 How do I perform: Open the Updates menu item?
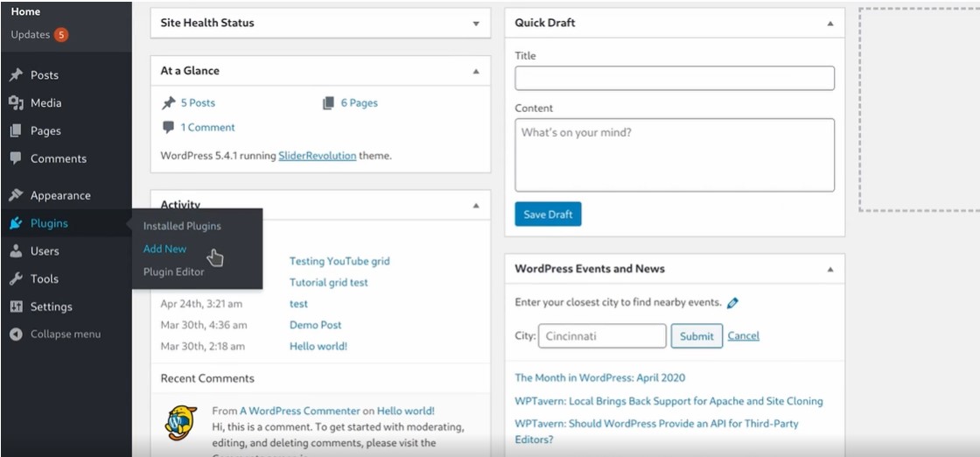30,35
